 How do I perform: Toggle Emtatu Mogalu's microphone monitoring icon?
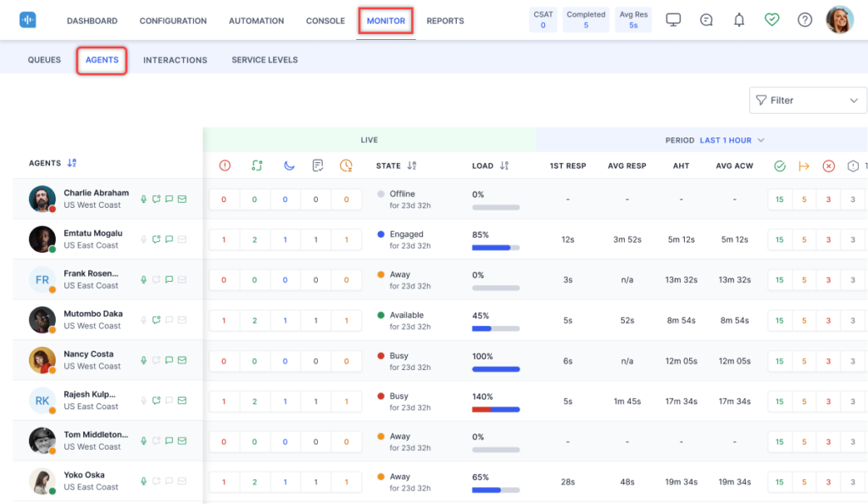pos(143,238)
